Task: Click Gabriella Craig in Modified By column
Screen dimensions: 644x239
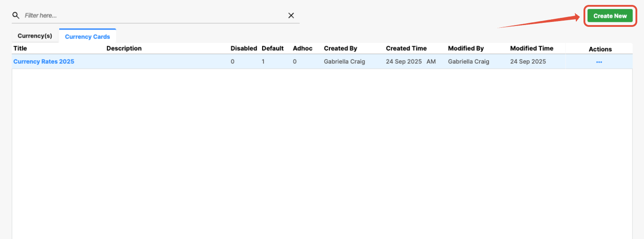Action: (x=469, y=62)
